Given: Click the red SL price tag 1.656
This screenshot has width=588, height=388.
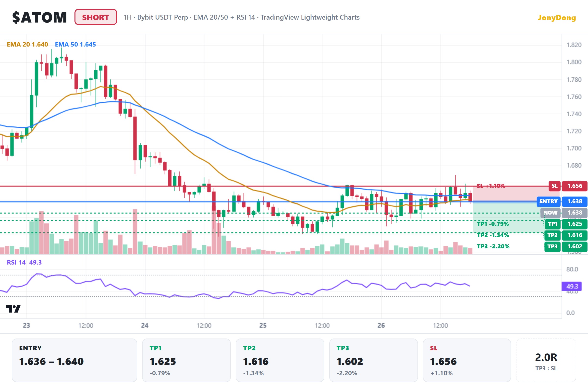Looking at the screenshot, I should [575, 186].
